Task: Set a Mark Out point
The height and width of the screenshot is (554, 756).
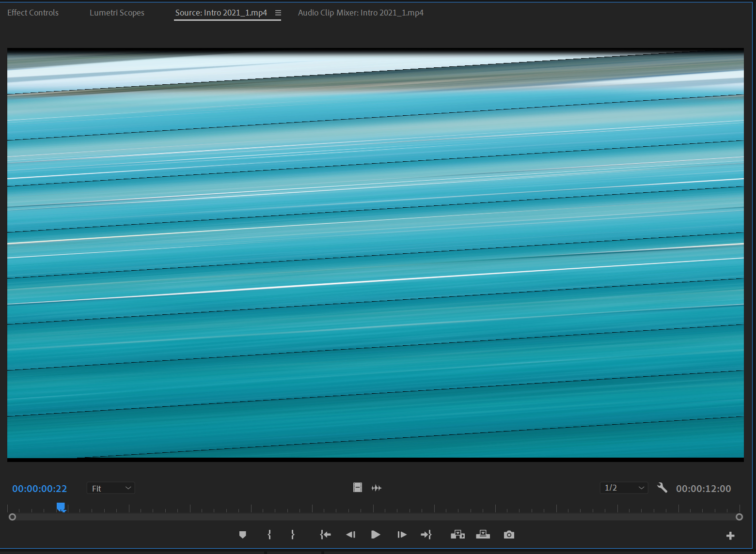Action: click(293, 535)
